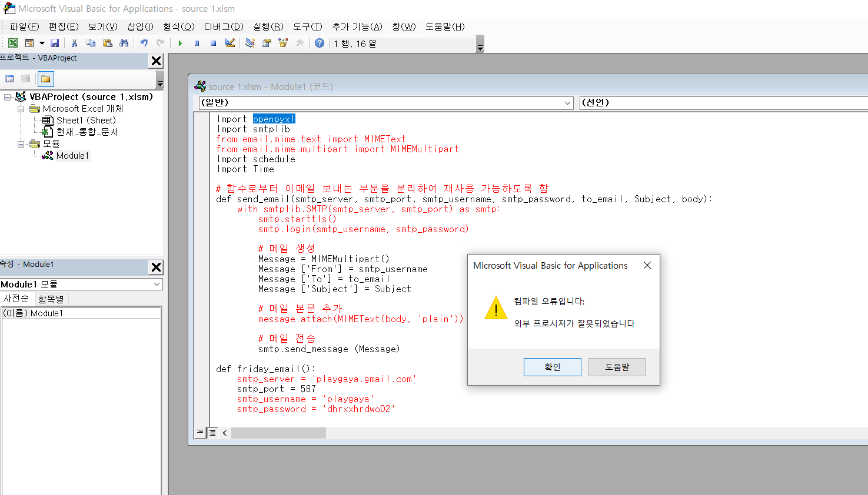
Task: Click the source 1.xlsm - Module1 code window icon
Action: point(200,86)
